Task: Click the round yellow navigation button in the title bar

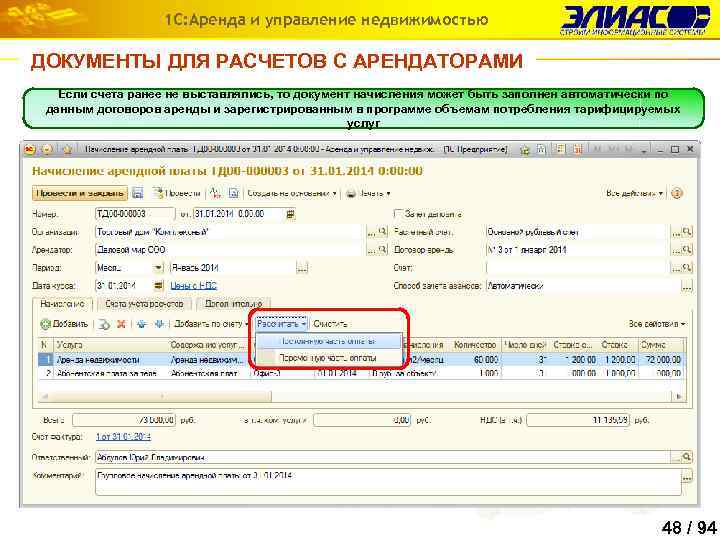Action: [x=47, y=149]
